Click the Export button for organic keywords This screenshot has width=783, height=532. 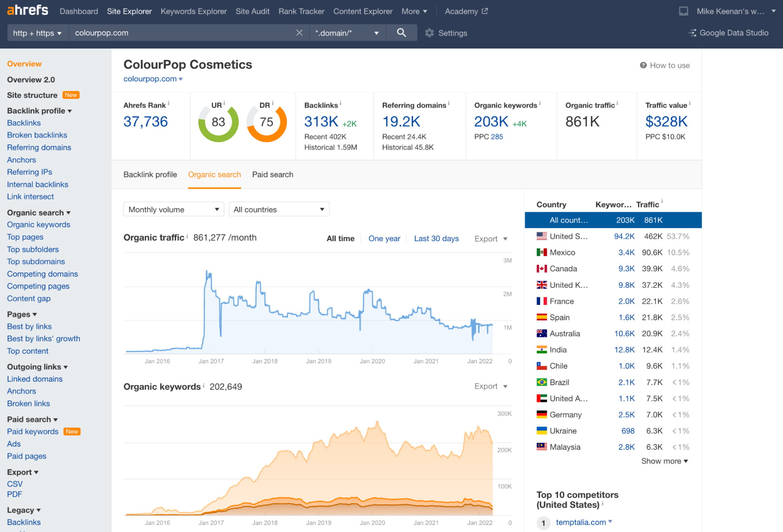click(x=490, y=386)
